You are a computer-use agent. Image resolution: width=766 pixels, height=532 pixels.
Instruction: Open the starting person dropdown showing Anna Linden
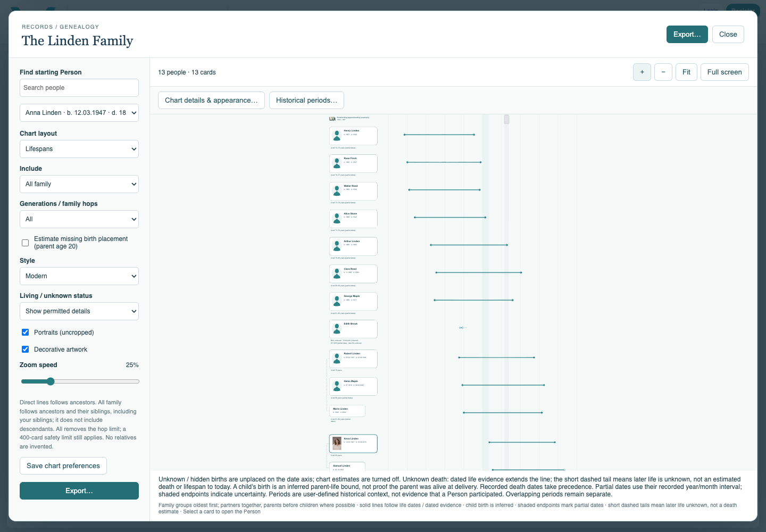79,113
